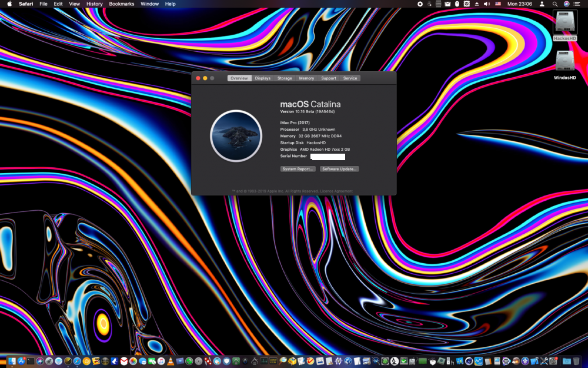Open the user account menu icon
This screenshot has width=588, height=368.
point(542,4)
